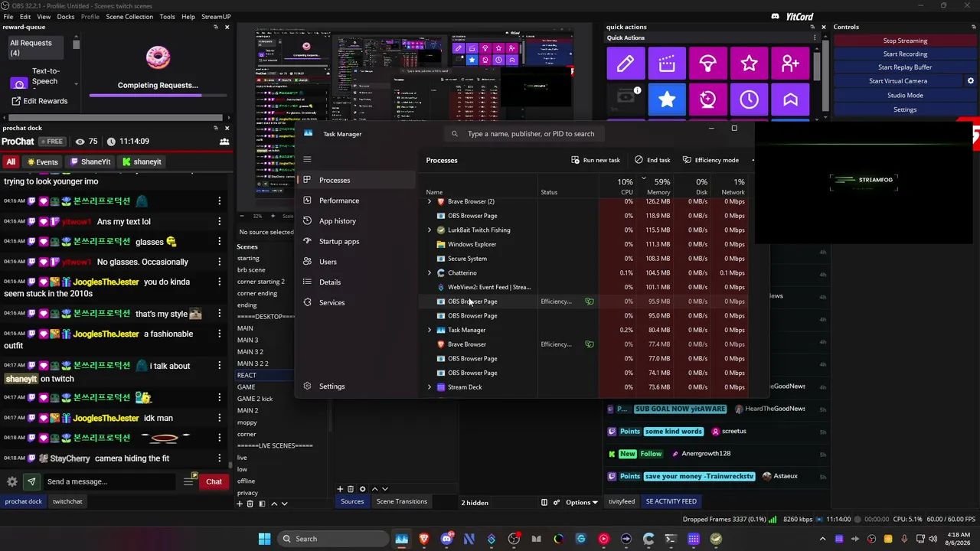The height and width of the screenshot is (551, 980).
Task: Click the clock quick action tile
Action: pos(750,99)
